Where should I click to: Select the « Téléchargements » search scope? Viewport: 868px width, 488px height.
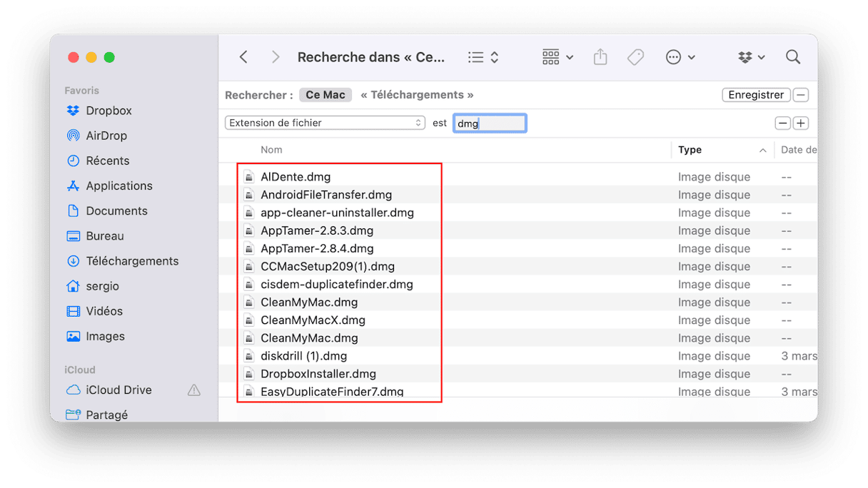(417, 95)
